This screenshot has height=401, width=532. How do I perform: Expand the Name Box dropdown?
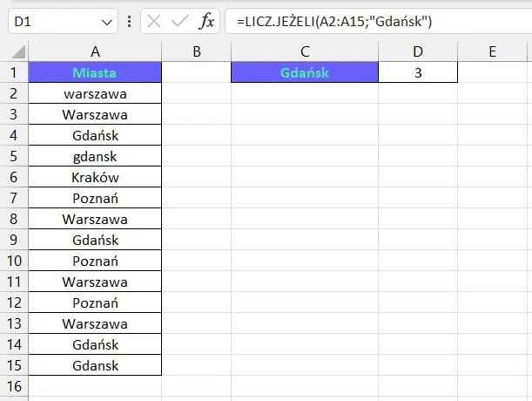tap(107, 21)
